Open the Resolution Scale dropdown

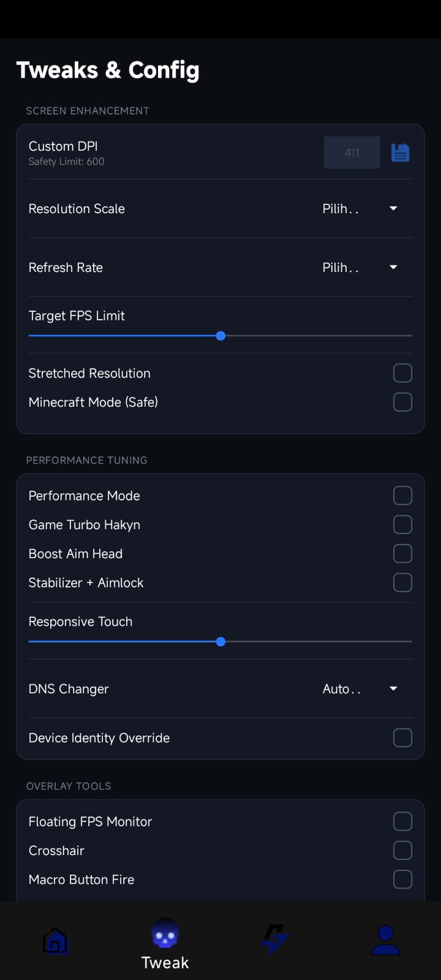pos(361,208)
